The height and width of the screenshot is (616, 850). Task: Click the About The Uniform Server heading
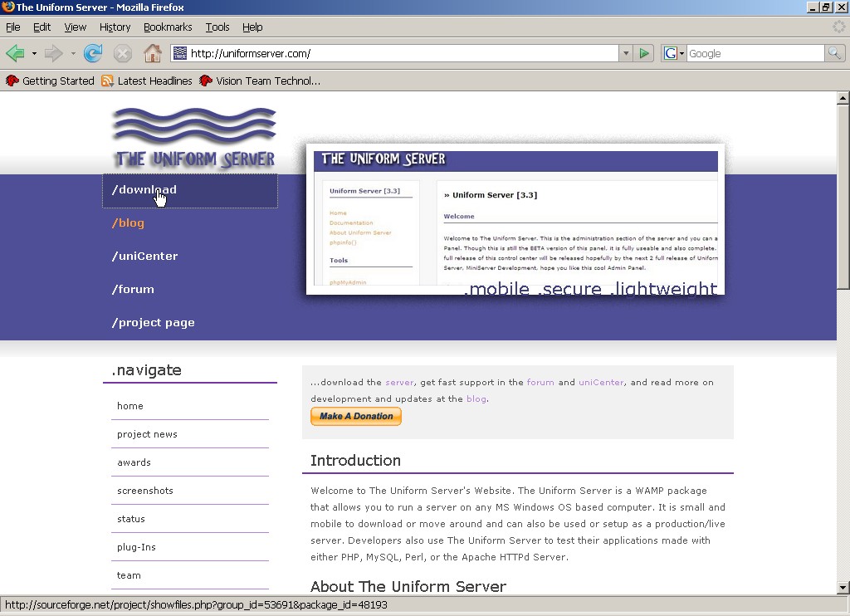408,586
